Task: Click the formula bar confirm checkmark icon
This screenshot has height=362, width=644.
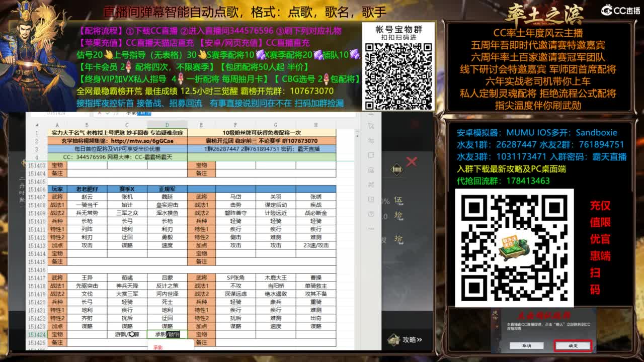Action: click(108, 113)
